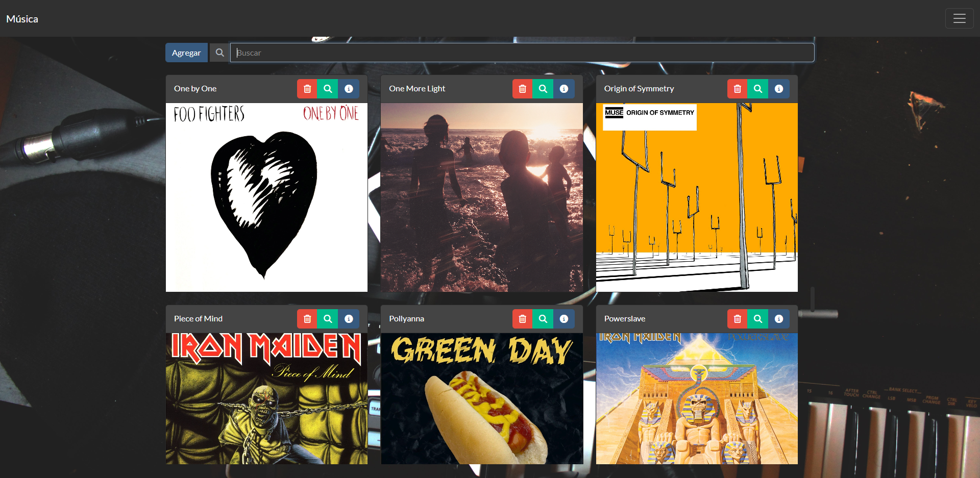The height and width of the screenshot is (478, 980).
Task: Show info for Piece of Mind
Action: click(x=349, y=319)
